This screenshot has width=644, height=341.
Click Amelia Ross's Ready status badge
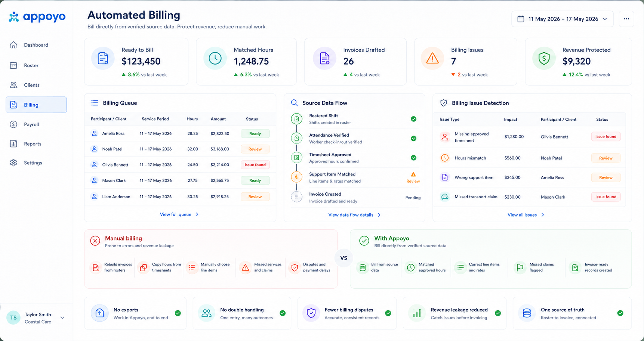[255, 134]
